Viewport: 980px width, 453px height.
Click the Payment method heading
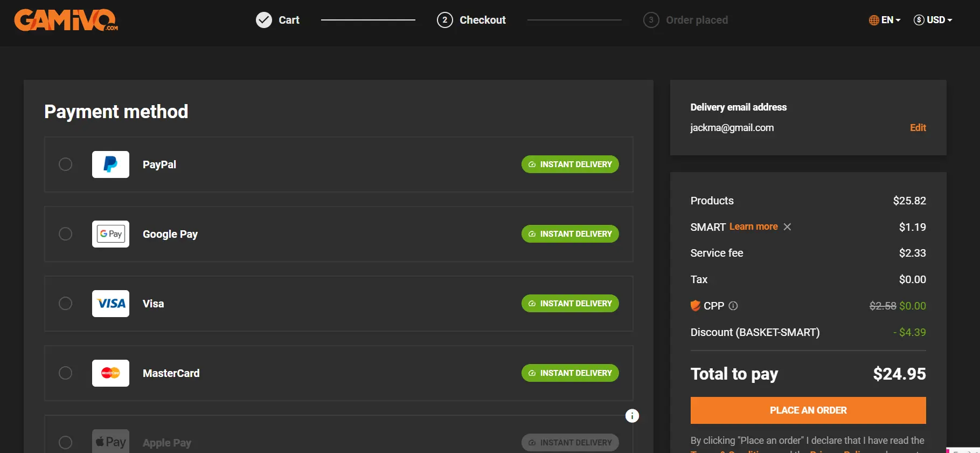[x=116, y=112]
